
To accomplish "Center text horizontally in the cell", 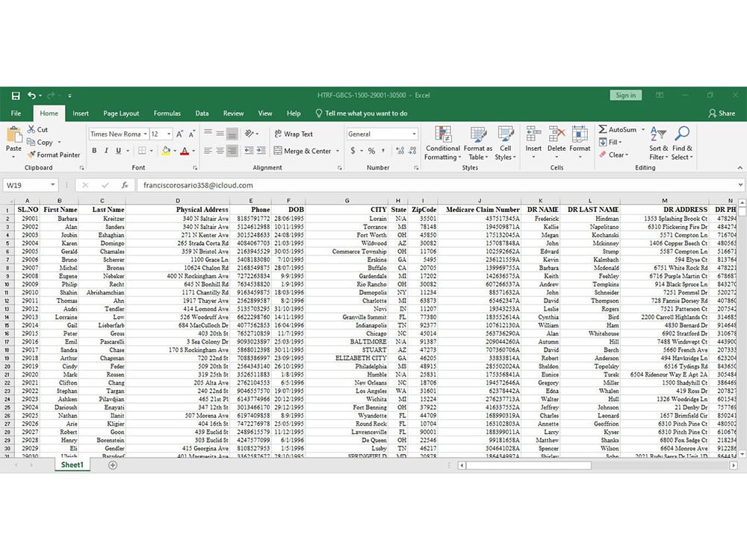I will coord(220,151).
